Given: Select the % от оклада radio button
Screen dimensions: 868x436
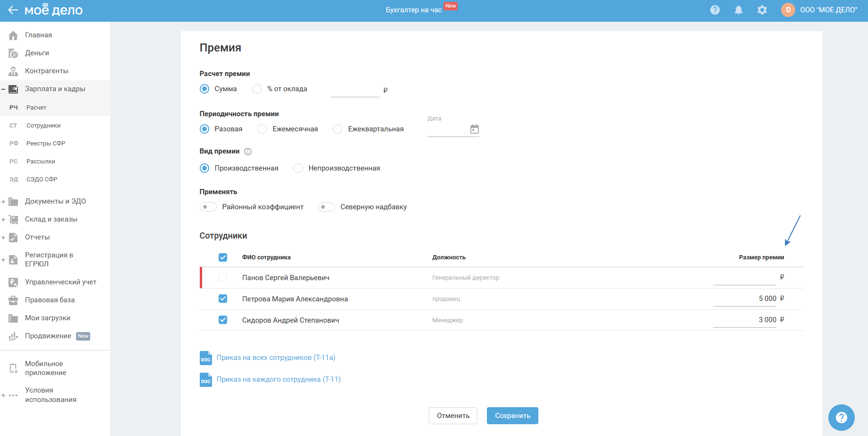Looking at the screenshot, I should click(257, 89).
